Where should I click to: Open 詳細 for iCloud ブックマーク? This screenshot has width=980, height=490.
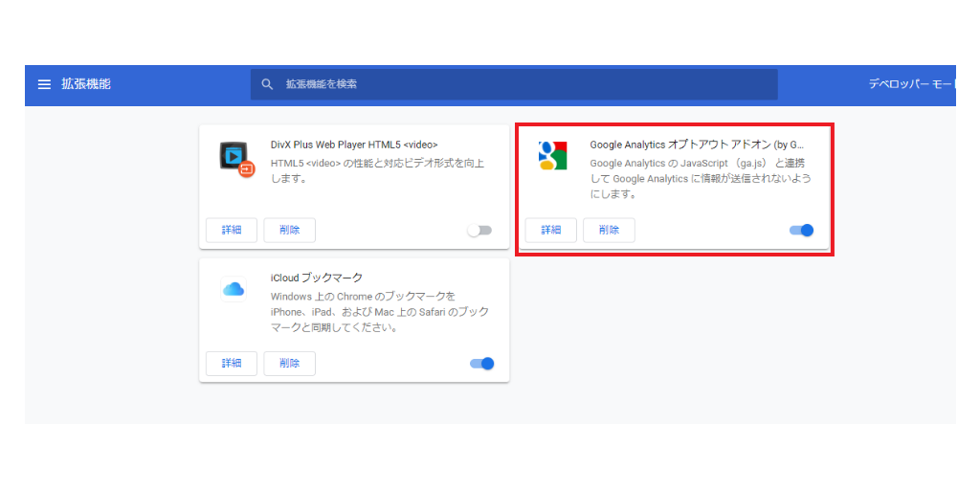click(232, 363)
